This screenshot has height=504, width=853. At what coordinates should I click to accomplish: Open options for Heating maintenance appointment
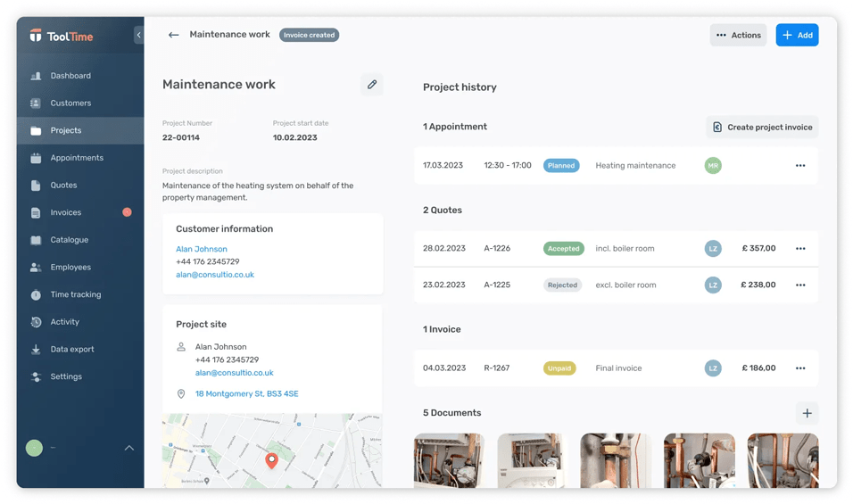tap(800, 166)
